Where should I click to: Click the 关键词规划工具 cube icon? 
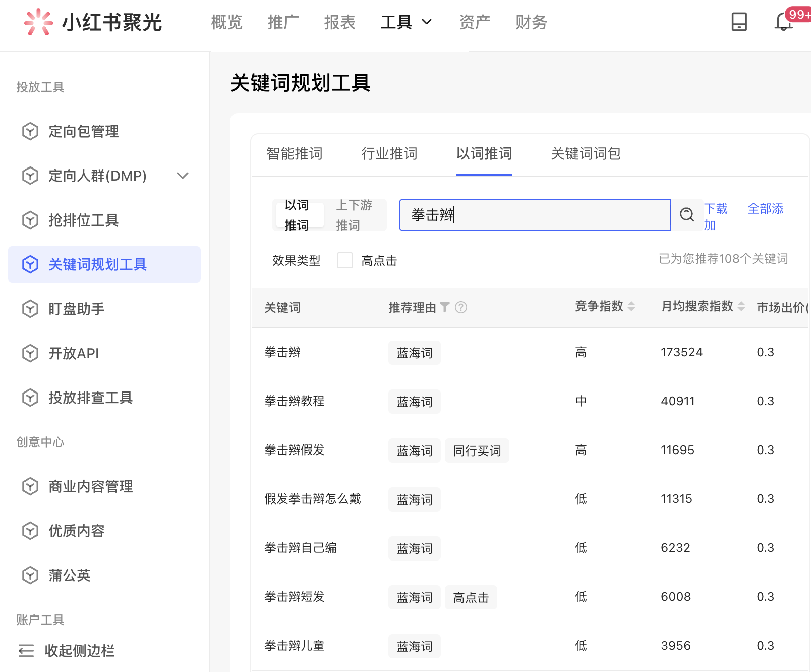pos(30,264)
